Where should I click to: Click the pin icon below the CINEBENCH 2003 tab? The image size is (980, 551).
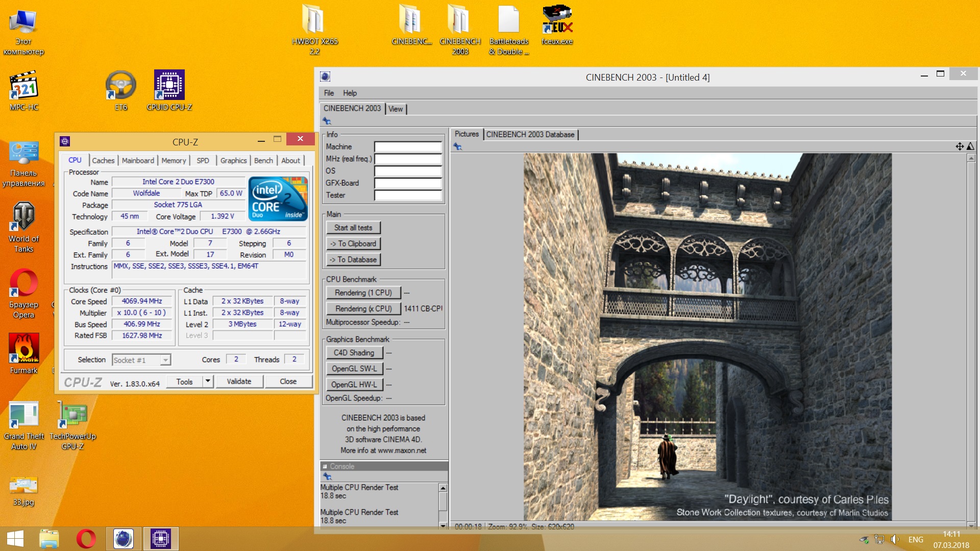[x=327, y=121]
